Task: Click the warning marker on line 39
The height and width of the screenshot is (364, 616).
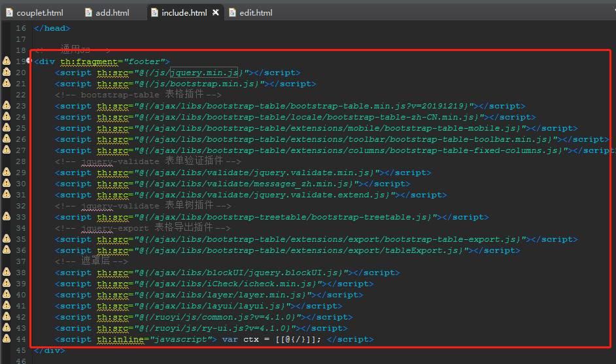Action: 7,282
